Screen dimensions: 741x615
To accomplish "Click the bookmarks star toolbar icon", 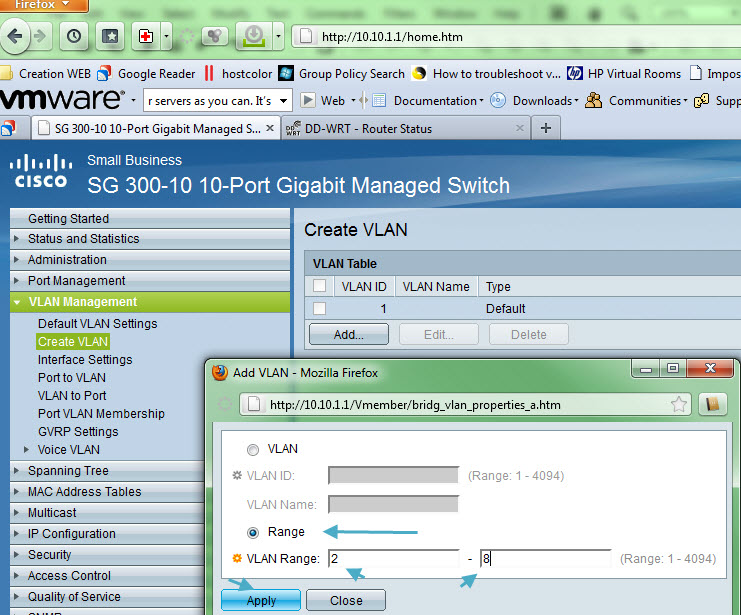I will click(x=110, y=36).
